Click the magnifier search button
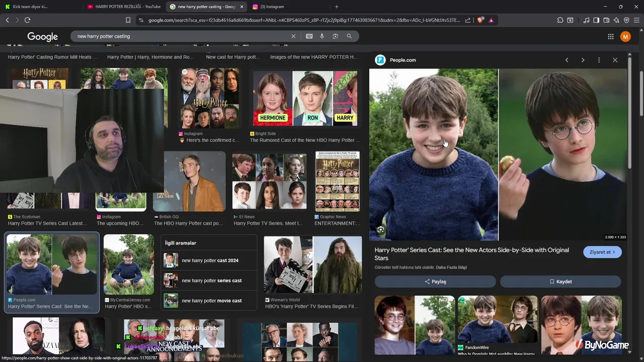 click(x=349, y=36)
